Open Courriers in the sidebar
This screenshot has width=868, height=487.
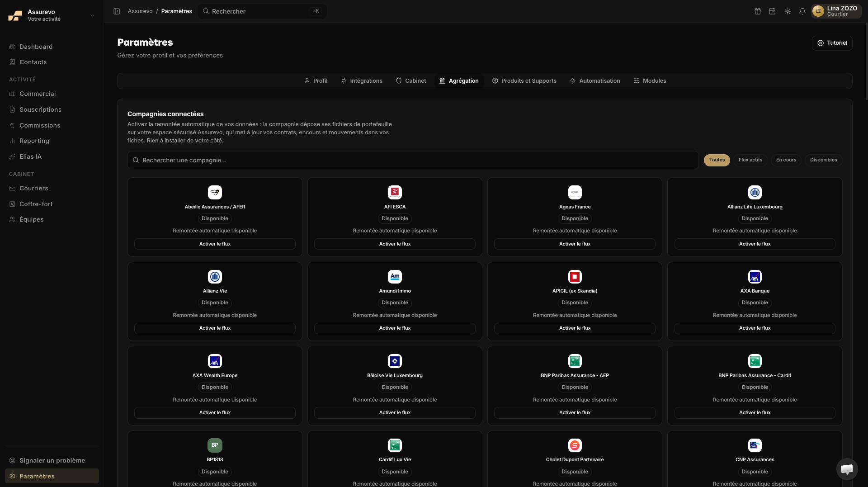click(52, 188)
